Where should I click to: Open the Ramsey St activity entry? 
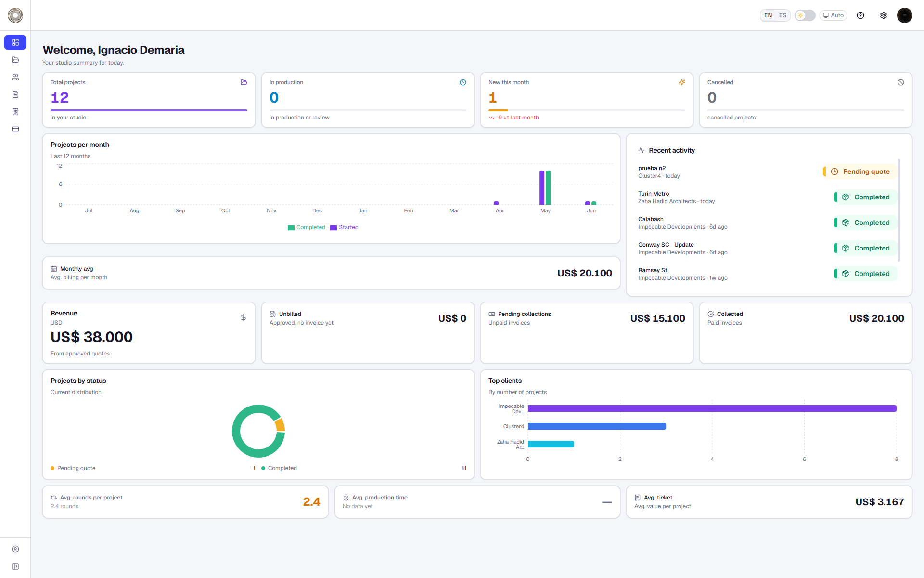[768, 274]
